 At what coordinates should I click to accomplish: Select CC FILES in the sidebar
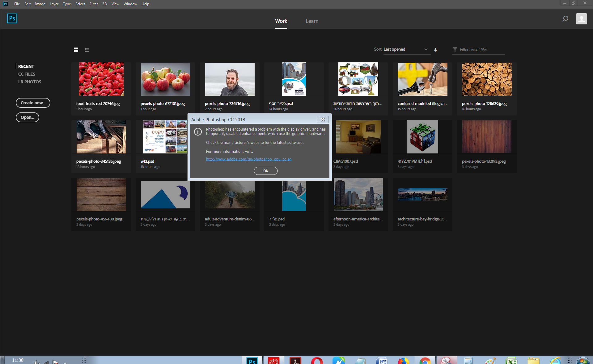[27, 74]
